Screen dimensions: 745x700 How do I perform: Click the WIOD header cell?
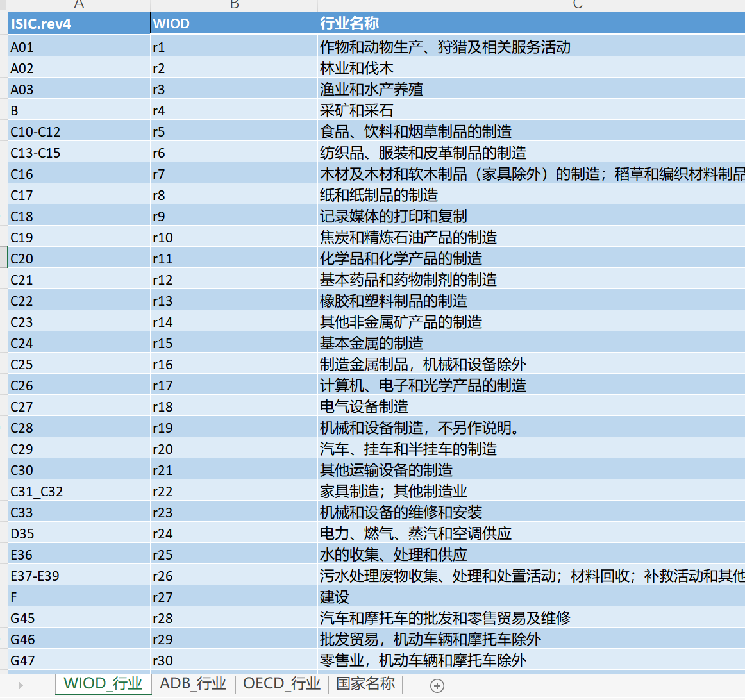[x=234, y=23]
